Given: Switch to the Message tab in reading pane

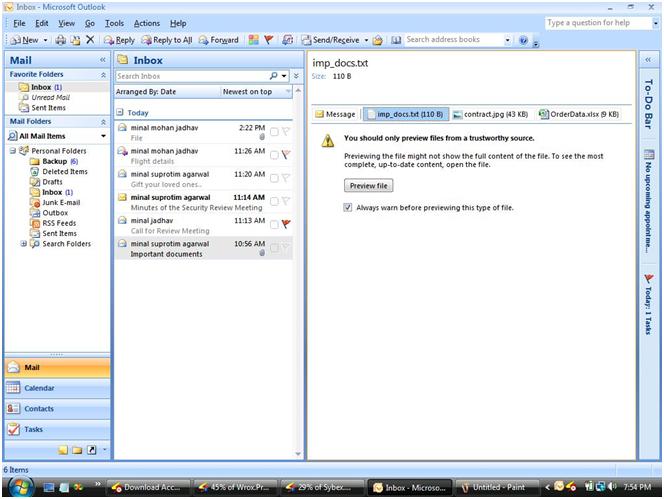Looking at the screenshot, I should (x=336, y=114).
